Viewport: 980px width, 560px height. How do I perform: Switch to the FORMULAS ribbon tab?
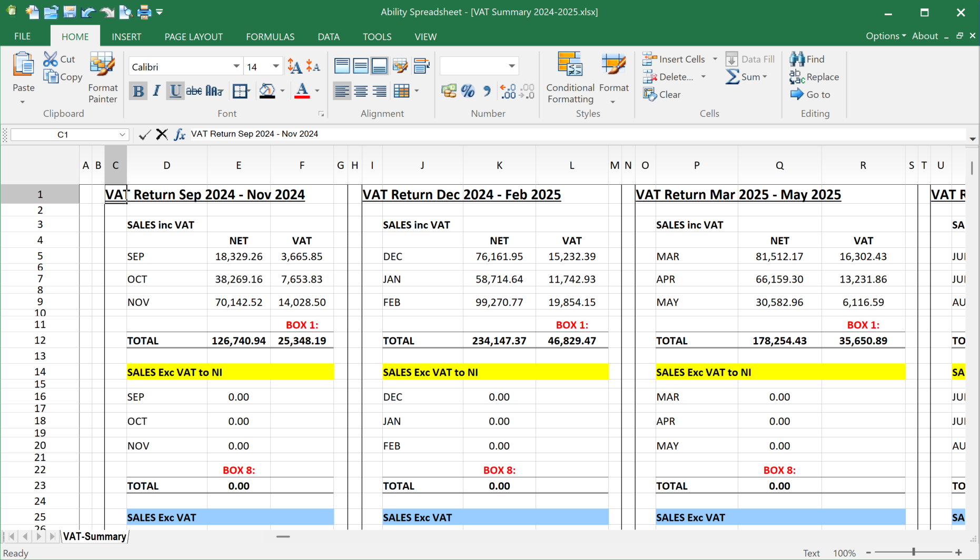pyautogui.click(x=270, y=36)
